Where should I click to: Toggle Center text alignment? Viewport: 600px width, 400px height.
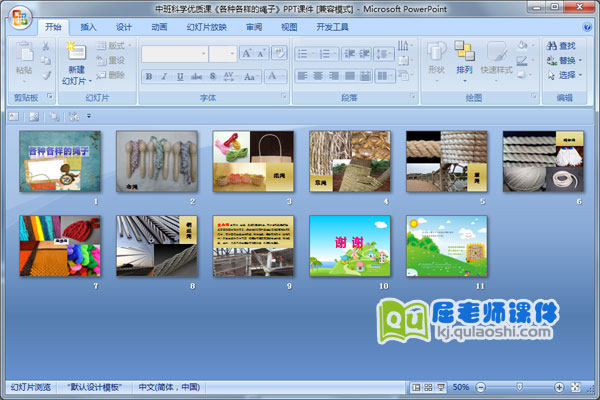click(x=318, y=76)
